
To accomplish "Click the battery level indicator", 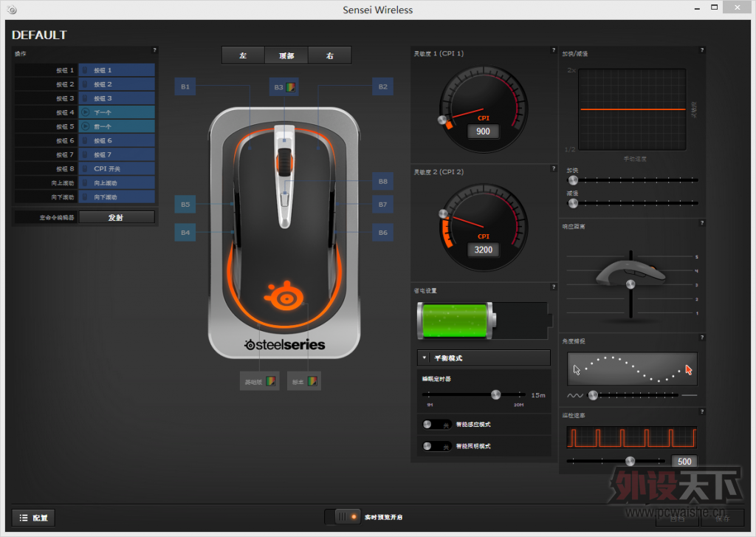I will pos(484,321).
